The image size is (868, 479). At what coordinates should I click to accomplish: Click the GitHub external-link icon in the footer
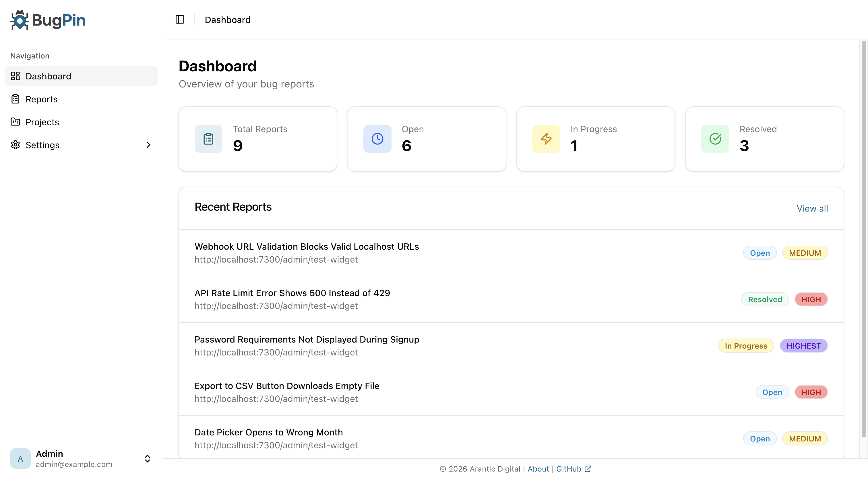(588, 469)
